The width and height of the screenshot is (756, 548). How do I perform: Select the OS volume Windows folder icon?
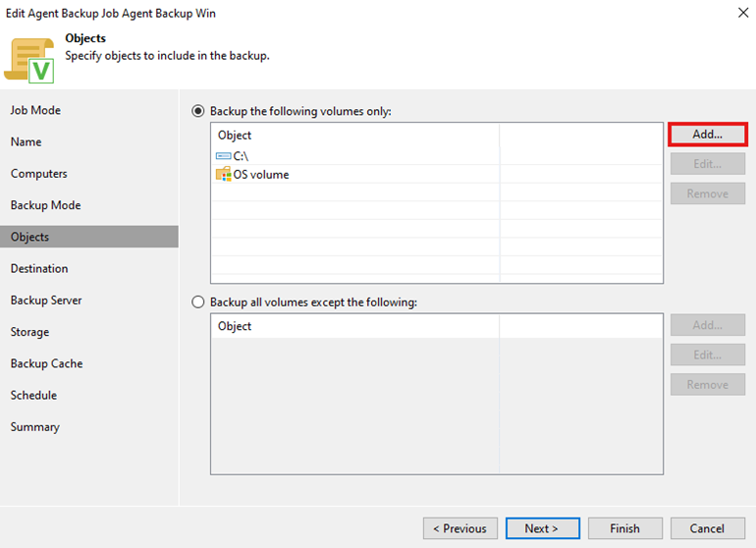coord(224,175)
